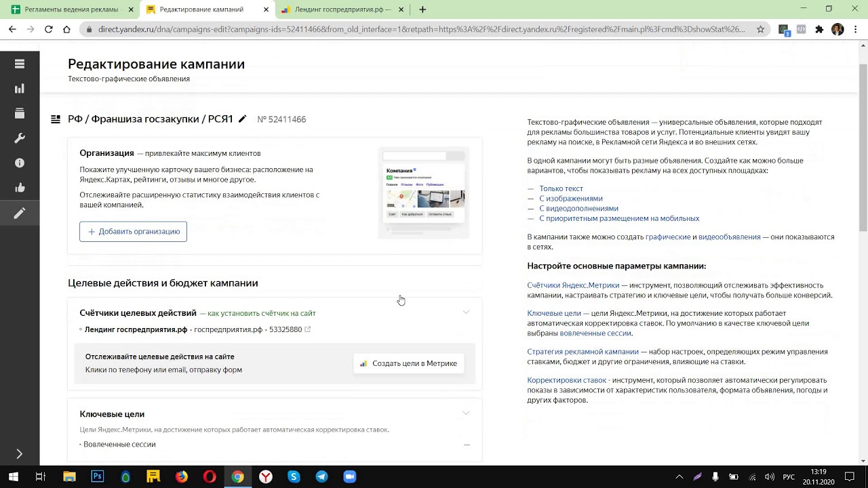Image resolution: width=868 pixels, height=488 pixels.
Task: Bookmark this page with the star icon
Action: (760, 29)
